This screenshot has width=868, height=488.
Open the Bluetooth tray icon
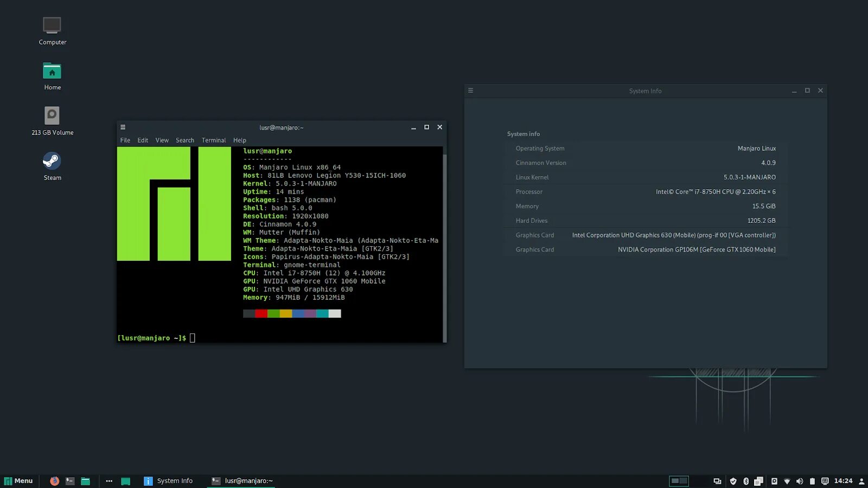tap(746, 481)
